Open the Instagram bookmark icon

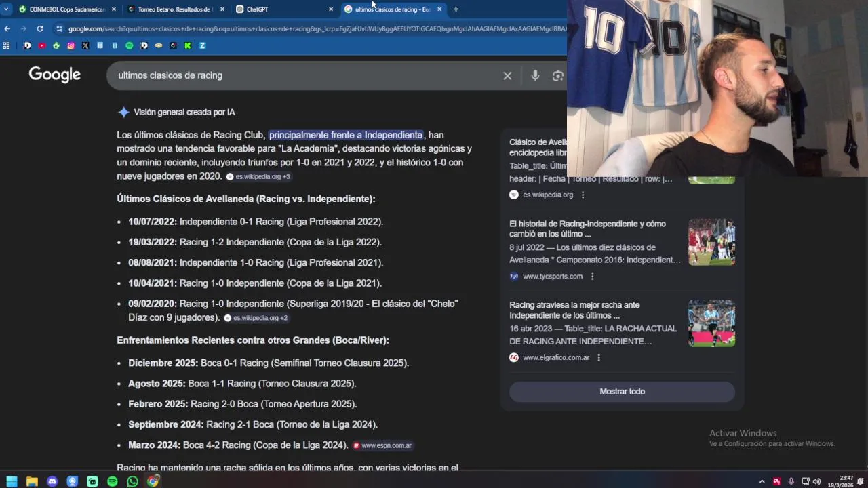(x=71, y=45)
